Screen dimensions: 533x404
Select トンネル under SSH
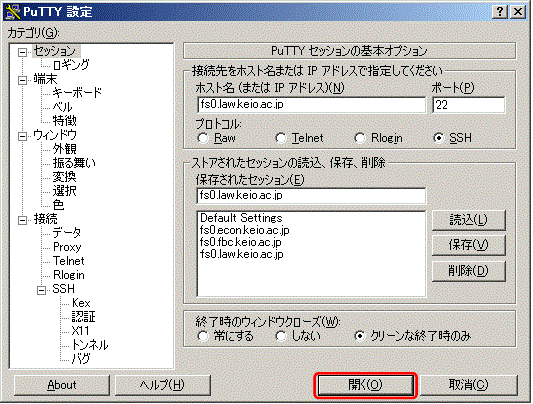pyautogui.click(x=90, y=345)
